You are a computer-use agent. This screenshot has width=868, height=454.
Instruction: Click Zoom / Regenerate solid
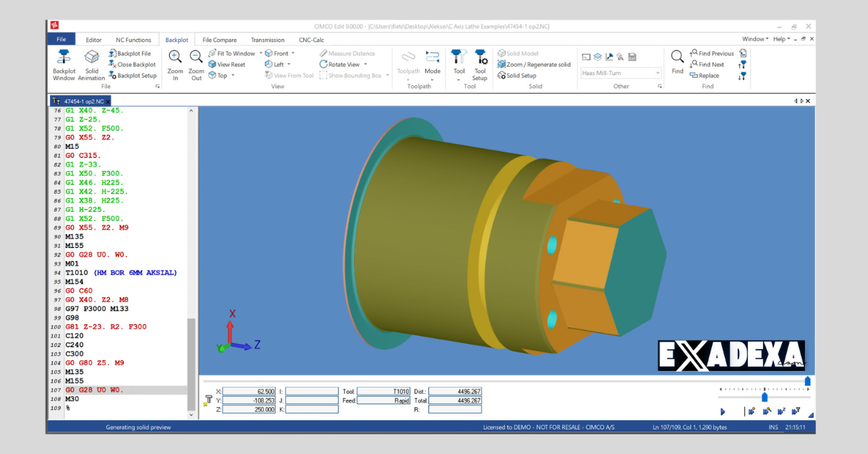click(x=534, y=64)
